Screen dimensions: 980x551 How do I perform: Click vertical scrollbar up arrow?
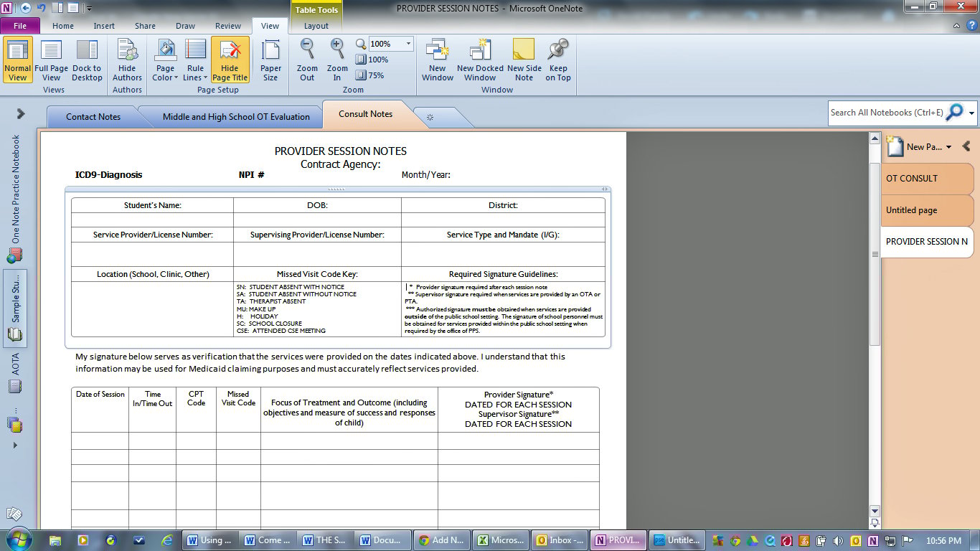(x=875, y=138)
